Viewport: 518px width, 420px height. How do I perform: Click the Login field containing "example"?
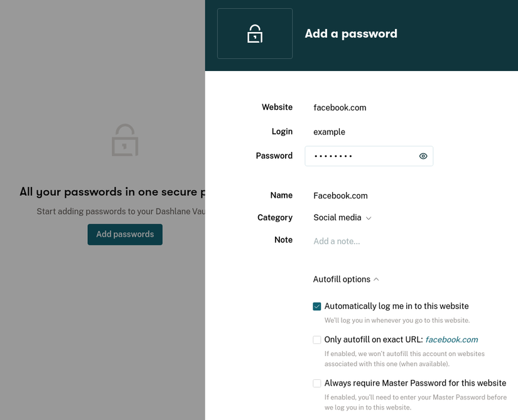click(x=329, y=132)
